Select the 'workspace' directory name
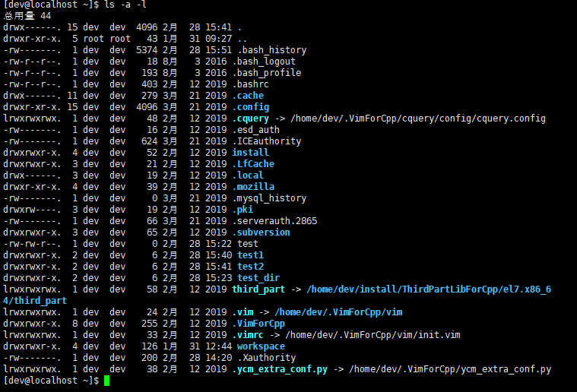The height and width of the screenshot is (392, 577). click(x=261, y=346)
